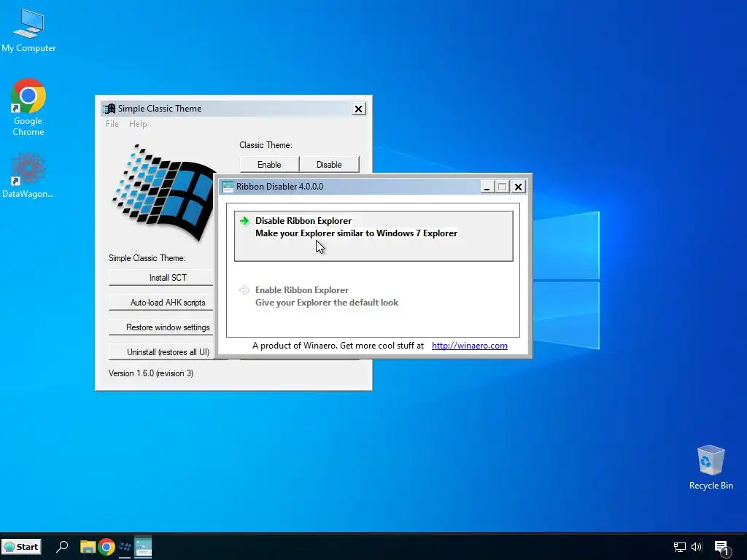Screen dimensions: 747x560
Task: Click Version 1.6.0 (revision 3) text
Action: (151, 373)
